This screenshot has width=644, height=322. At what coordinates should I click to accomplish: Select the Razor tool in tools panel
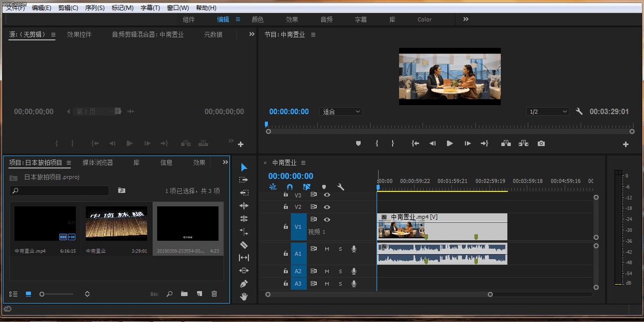point(244,245)
